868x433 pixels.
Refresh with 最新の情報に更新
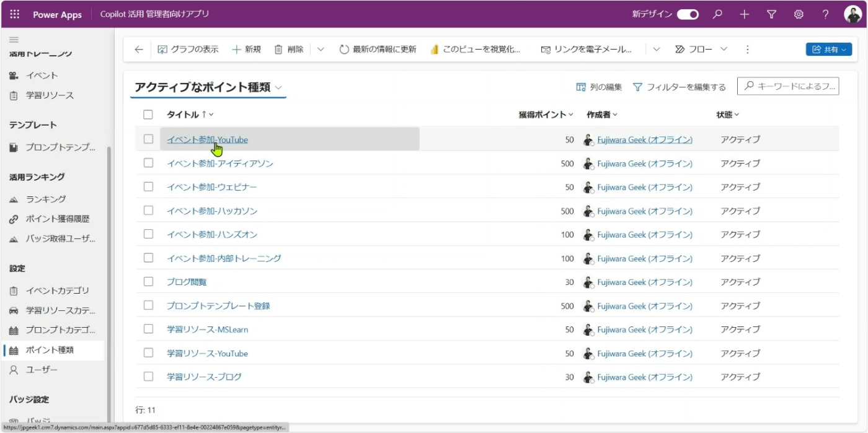click(x=378, y=50)
